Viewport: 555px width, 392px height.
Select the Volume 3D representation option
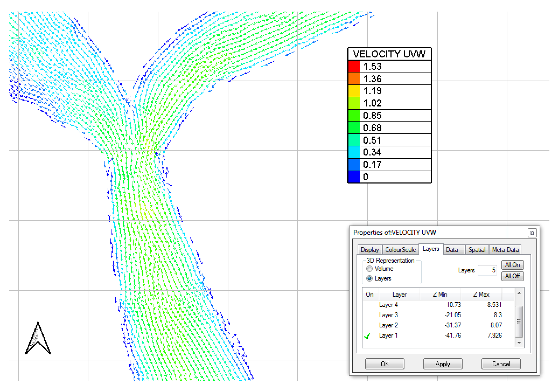pyautogui.click(x=369, y=269)
